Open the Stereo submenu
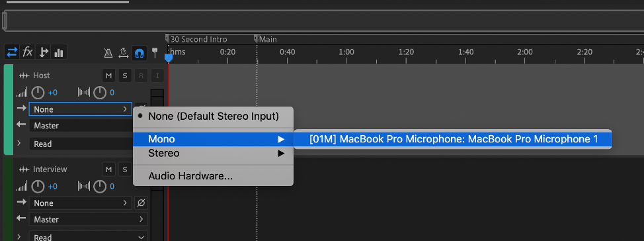This screenshot has height=241, width=644. (213, 154)
